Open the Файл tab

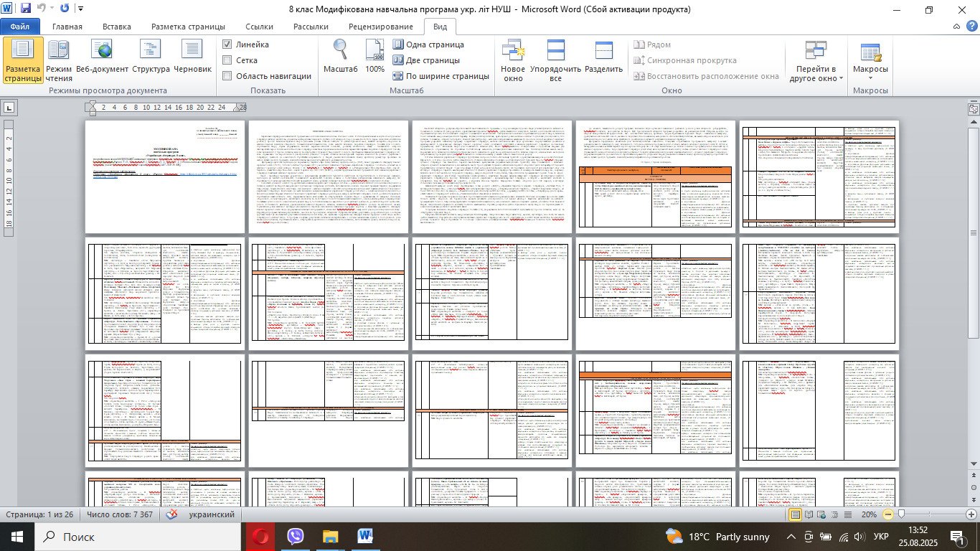coord(19,27)
